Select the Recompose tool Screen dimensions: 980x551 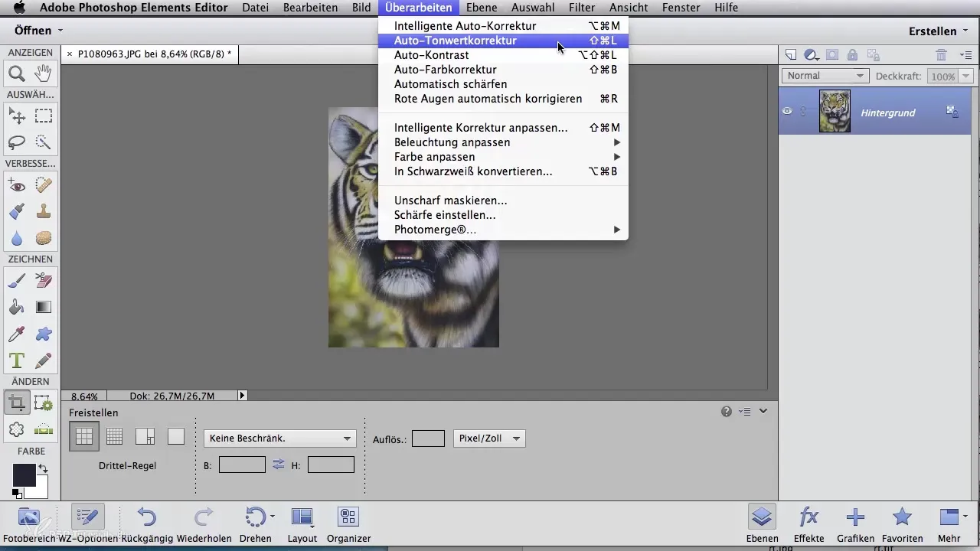(x=44, y=403)
